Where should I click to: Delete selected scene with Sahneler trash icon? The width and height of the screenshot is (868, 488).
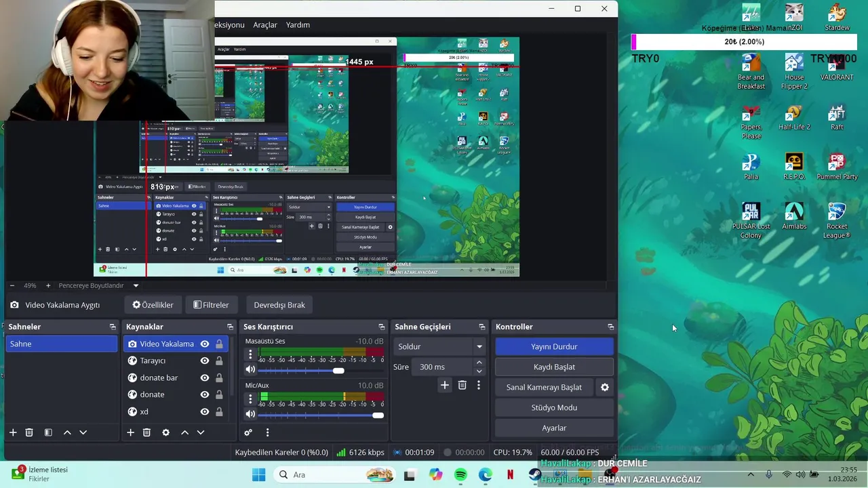29,432
